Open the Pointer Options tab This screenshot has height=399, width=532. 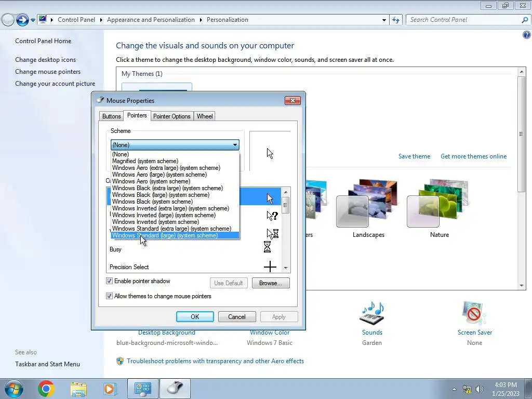[171, 116]
